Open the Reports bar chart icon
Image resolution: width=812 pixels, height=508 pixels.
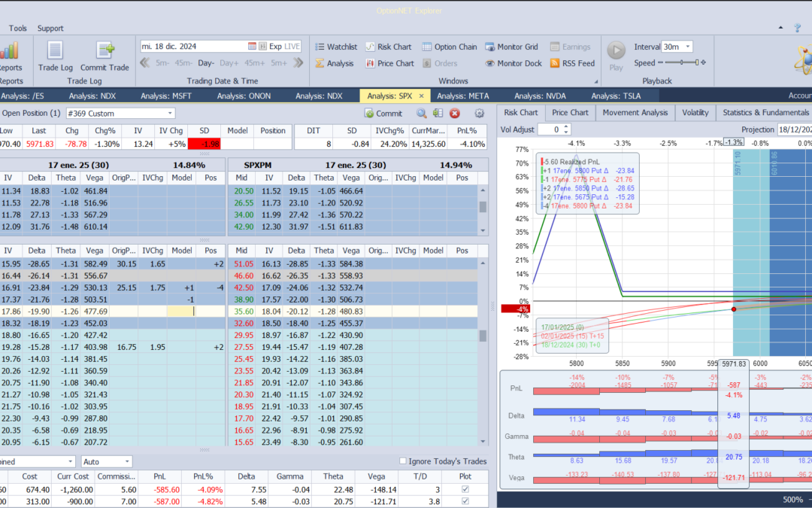tap(9, 51)
